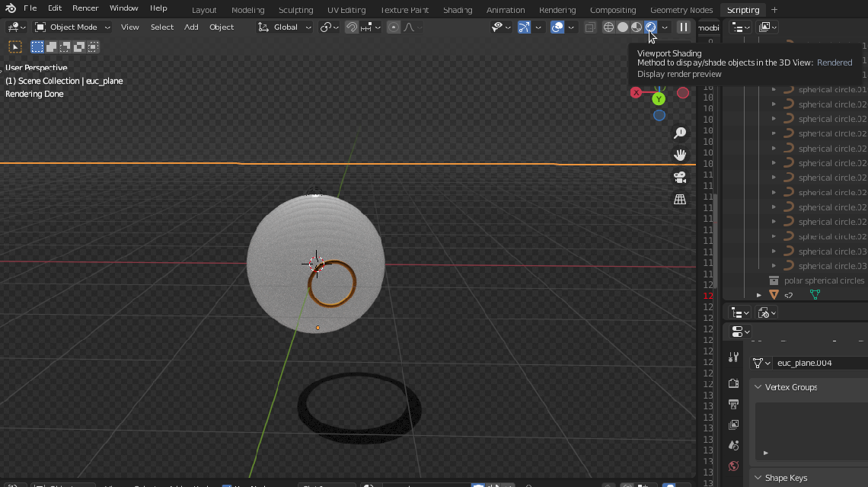Collapse the Vertex Groups panel

tap(758, 387)
